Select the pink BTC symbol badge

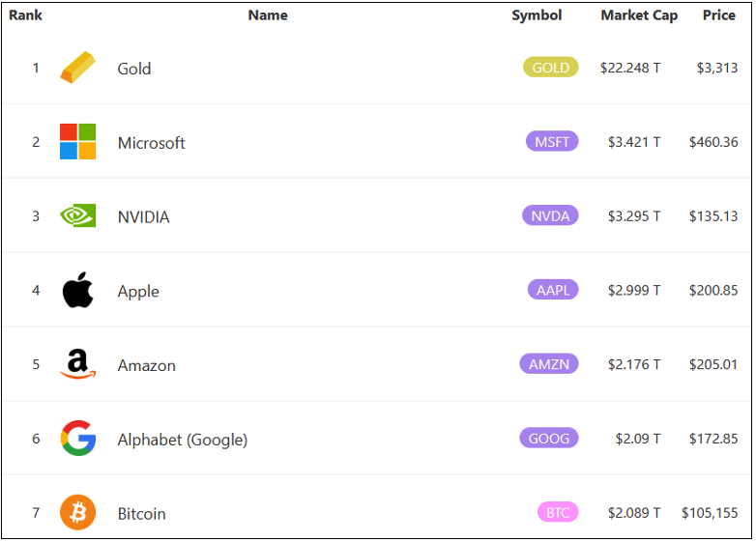click(x=558, y=513)
